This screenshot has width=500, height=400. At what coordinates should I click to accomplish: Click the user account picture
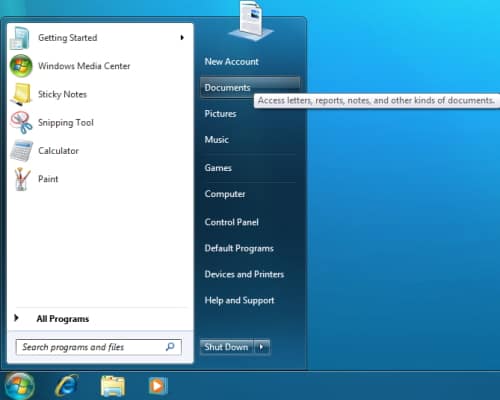tap(251, 21)
